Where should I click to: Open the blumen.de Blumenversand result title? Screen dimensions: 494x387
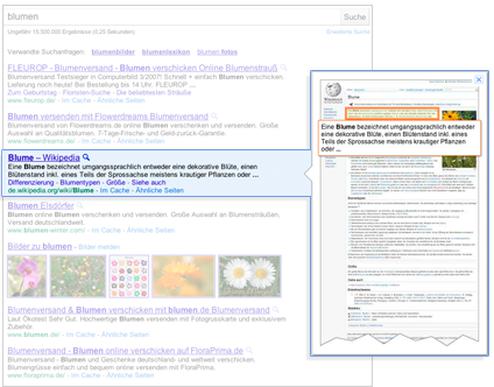(138, 310)
